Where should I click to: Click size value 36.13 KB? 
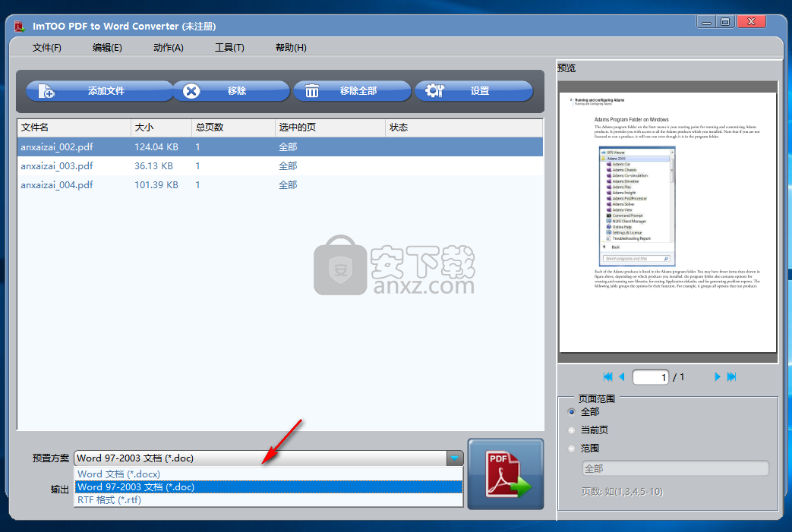(x=153, y=165)
